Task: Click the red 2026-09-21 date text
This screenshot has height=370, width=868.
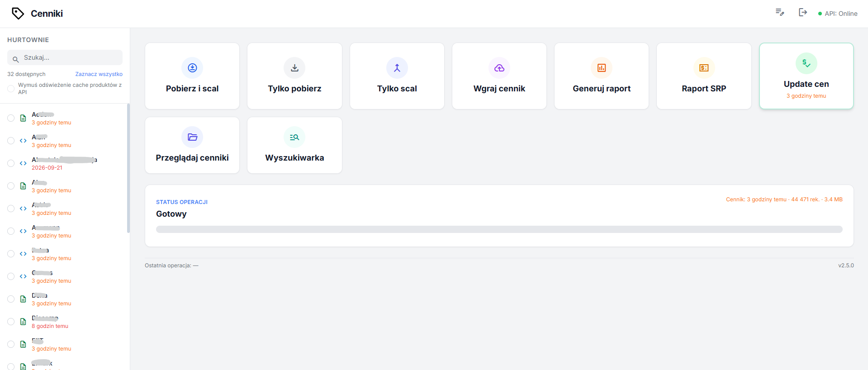Action: (x=47, y=168)
